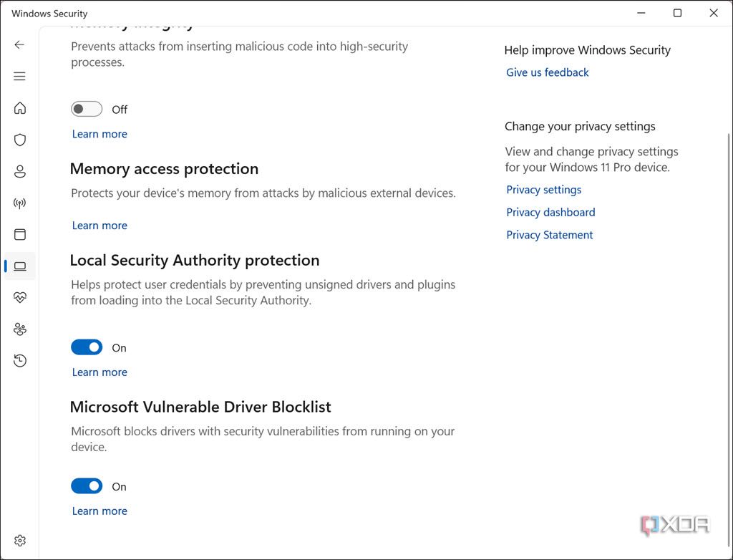Viewport: 733px width, 560px height.
Task: Enable the Memory integrity toggle
Action: (x=87, y=110)
